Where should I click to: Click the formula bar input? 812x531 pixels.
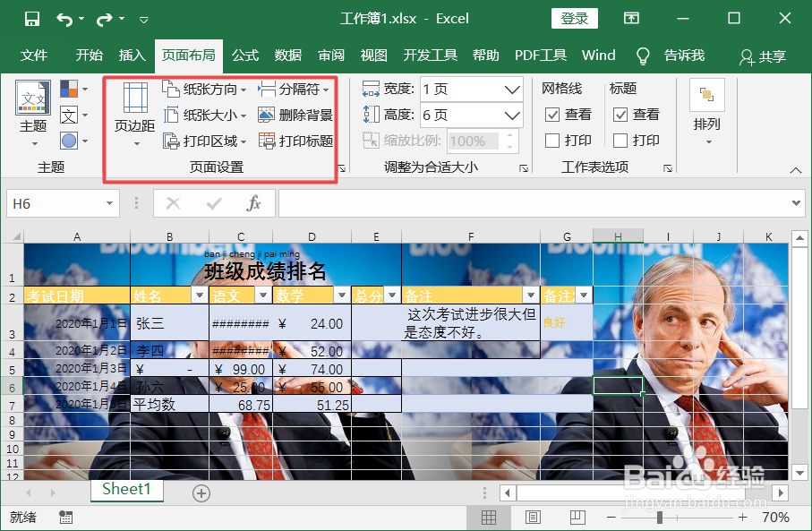pyautogui.click(x=534, y=203)
